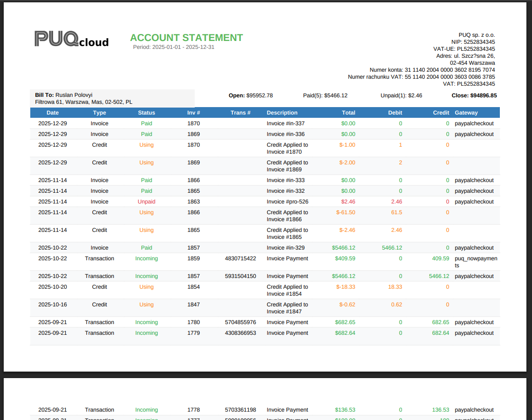Screen dimensions: 532x420
Task: Select transaction number 4830715422
Action: point(240,258)
